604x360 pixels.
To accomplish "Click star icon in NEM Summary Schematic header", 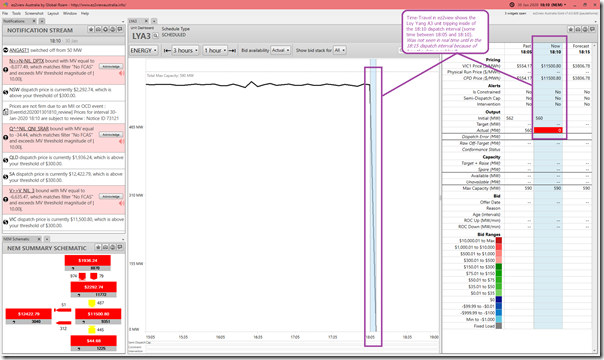I will coord(98,247).
